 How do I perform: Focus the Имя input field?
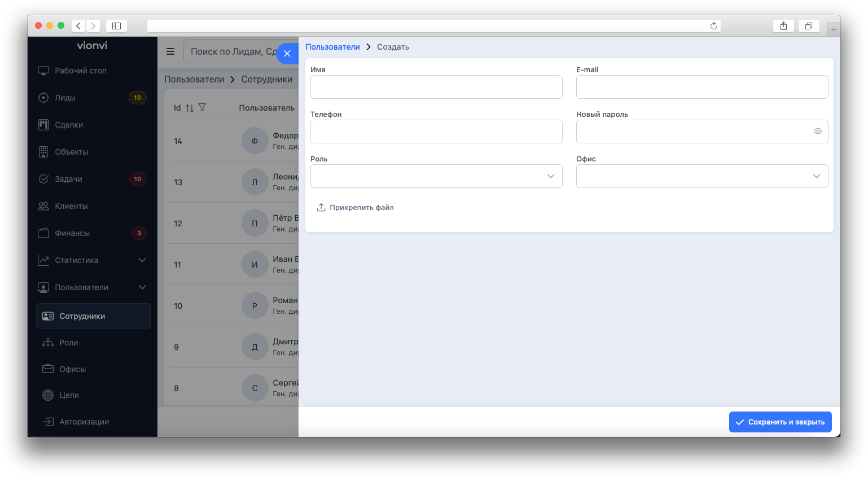(436, 87)
